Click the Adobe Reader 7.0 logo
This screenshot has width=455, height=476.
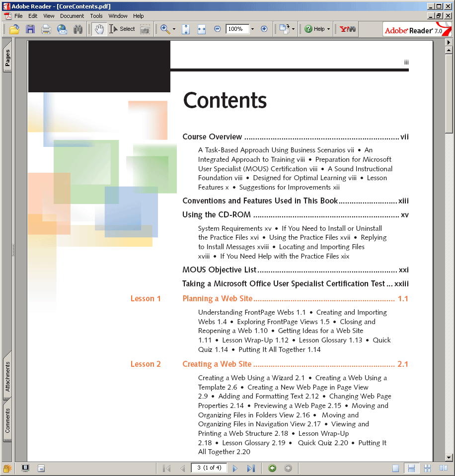tap(417, 29)
